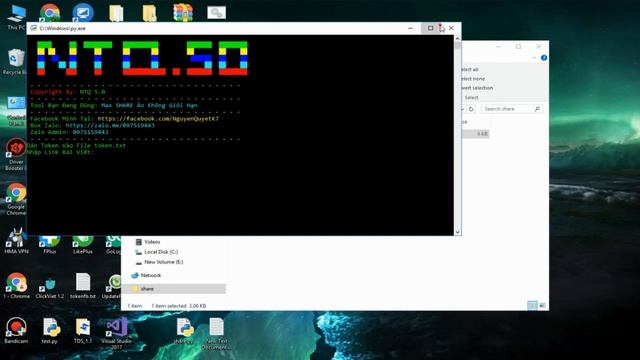640x360 pixels.
Task: Click the Facebook URL text in console
Action: (x=158, y=119)
